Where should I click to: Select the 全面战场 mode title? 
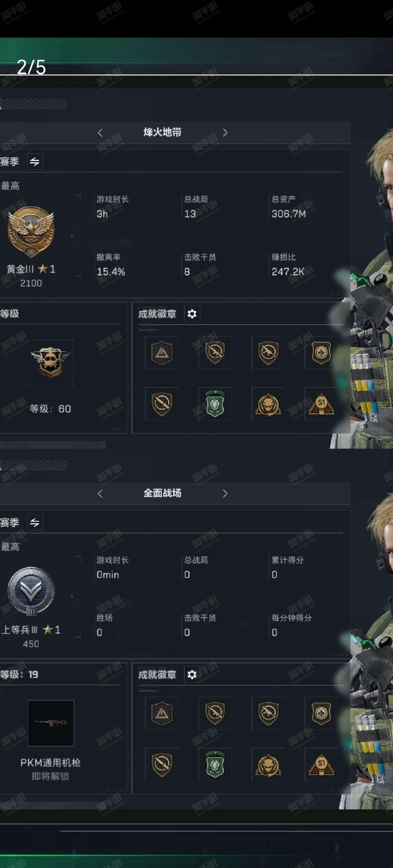click(162, 493)
